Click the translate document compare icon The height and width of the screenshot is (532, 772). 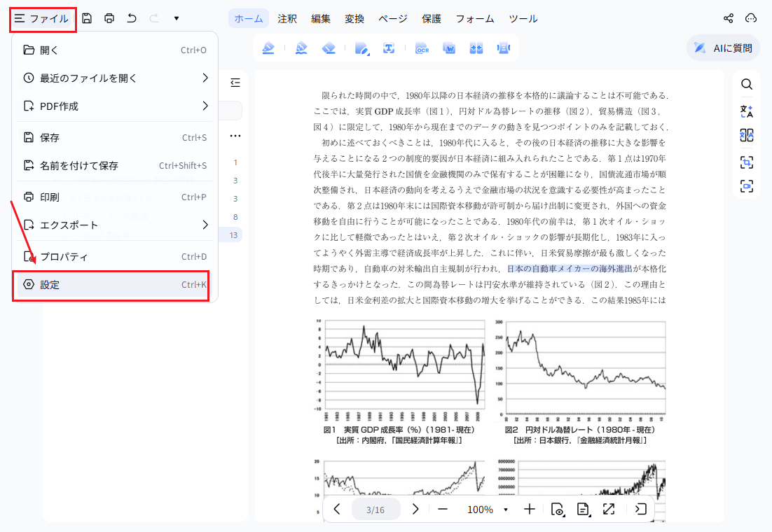pyautogui.click(x=746, y=135)
